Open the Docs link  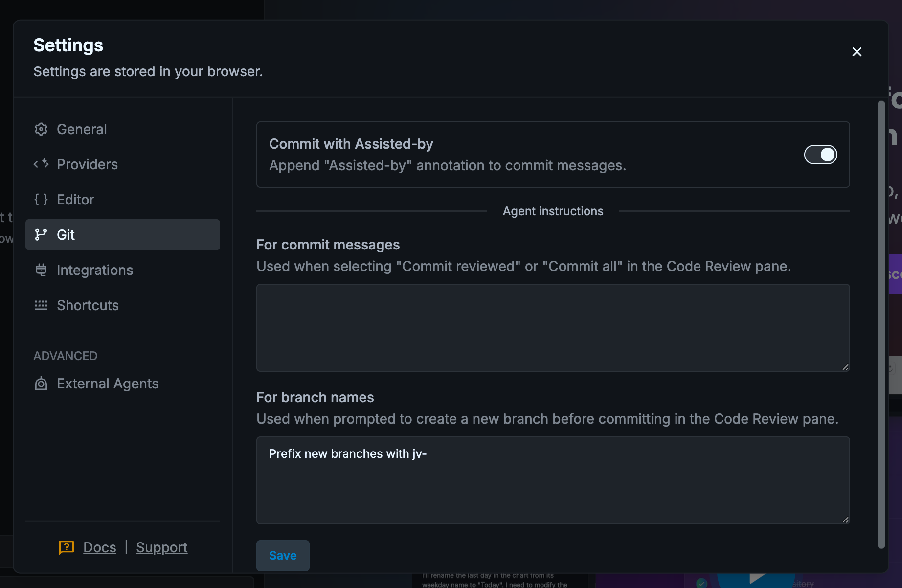(x=100, y=547)
